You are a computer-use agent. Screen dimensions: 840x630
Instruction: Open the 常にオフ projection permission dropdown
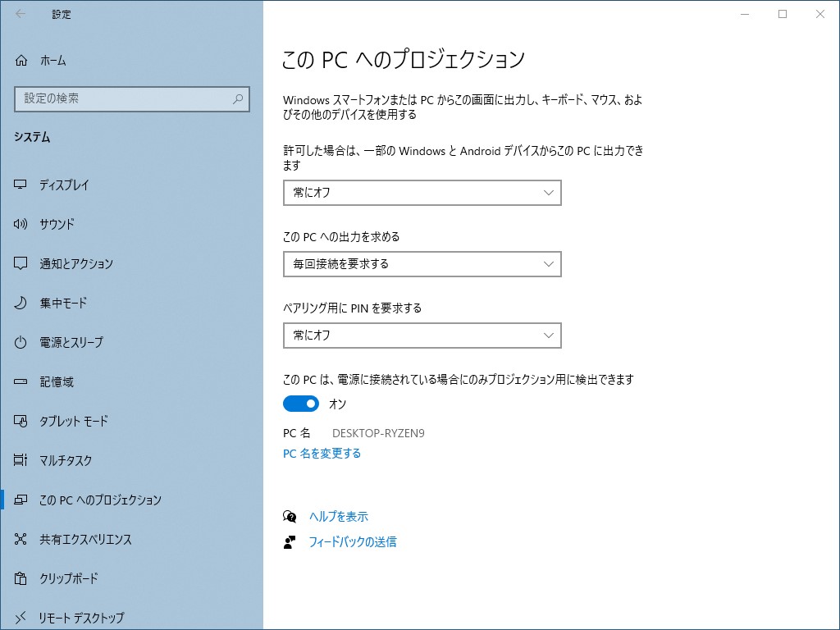tap(422, 193)
